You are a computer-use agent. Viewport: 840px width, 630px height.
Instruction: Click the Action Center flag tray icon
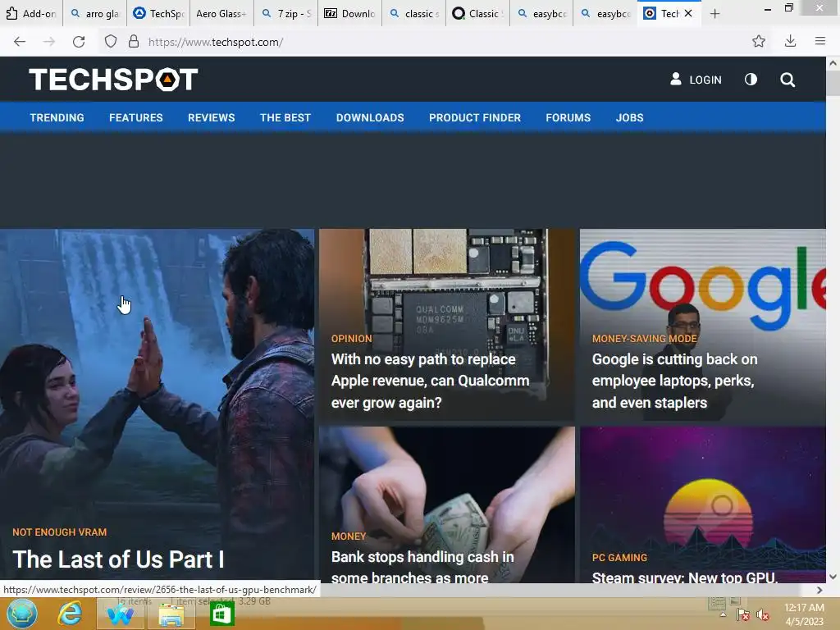742,615
